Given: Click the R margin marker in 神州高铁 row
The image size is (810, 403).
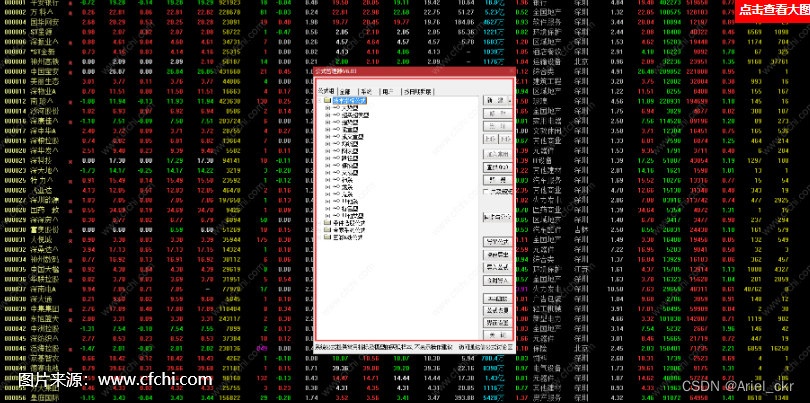Looking at the screenshot, I should tap(70, 61).
